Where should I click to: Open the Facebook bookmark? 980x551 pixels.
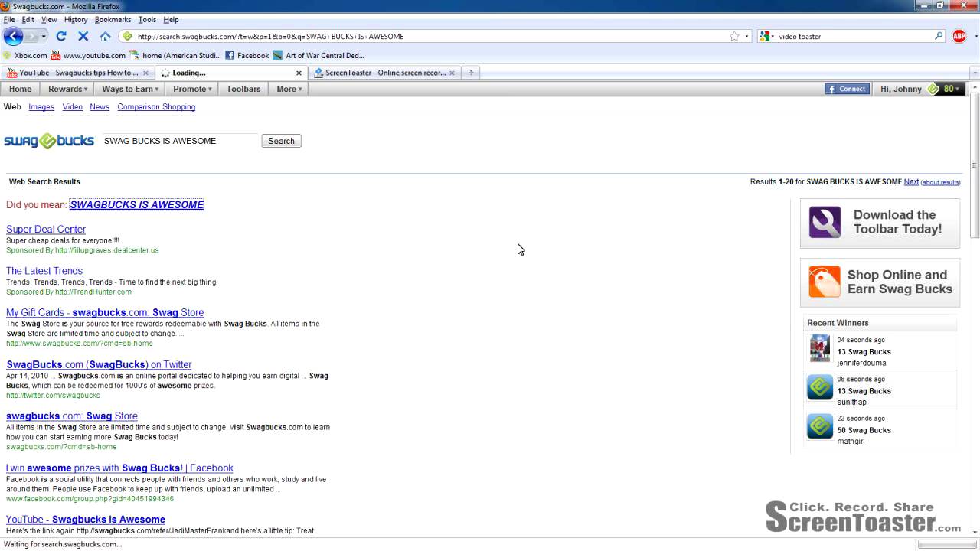(x=247, y=55)
